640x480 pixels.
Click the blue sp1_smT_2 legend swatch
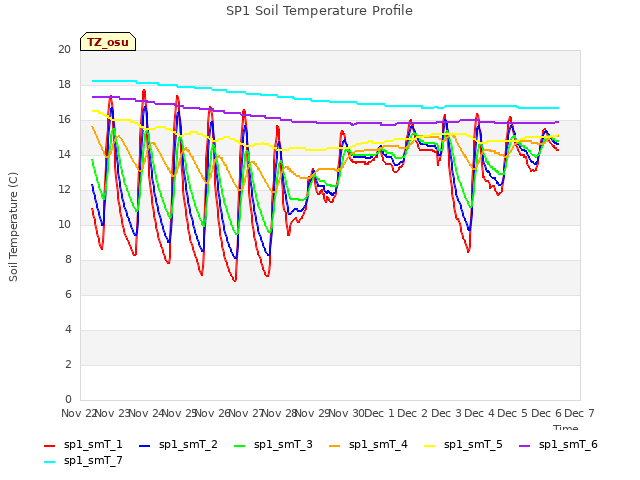point(144,446)
